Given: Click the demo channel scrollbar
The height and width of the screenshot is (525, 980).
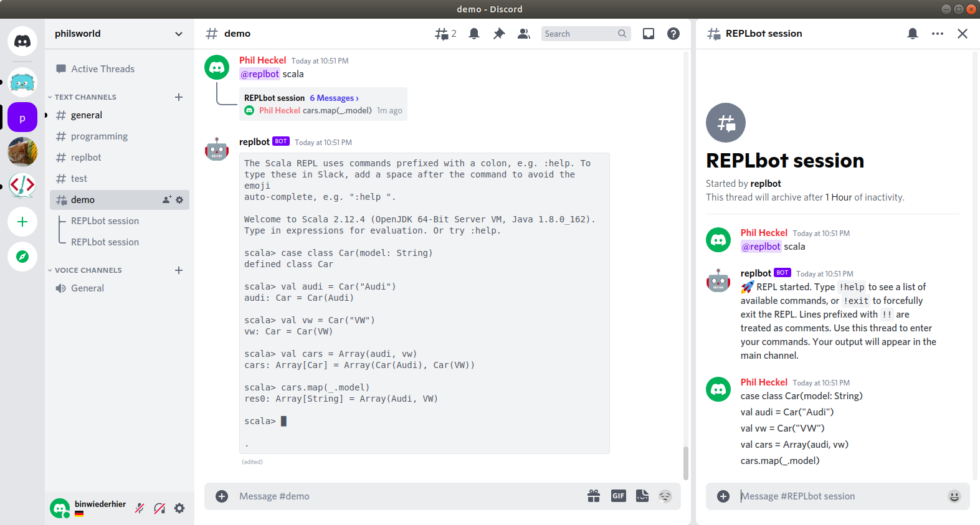Looking at the screenshot, I should point(686,463).
